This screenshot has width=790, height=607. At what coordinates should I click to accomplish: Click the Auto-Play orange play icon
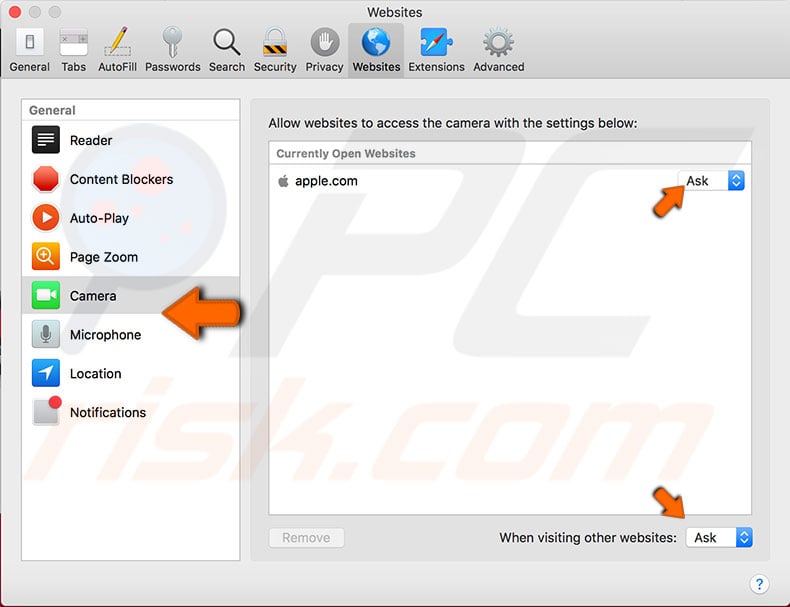tap(46, 218)
